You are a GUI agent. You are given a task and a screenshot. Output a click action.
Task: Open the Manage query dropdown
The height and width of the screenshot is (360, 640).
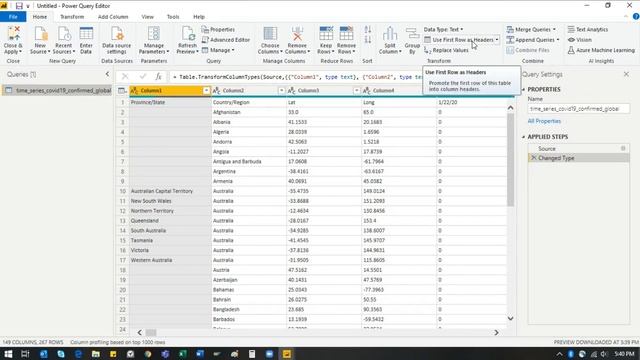[218, 50]
